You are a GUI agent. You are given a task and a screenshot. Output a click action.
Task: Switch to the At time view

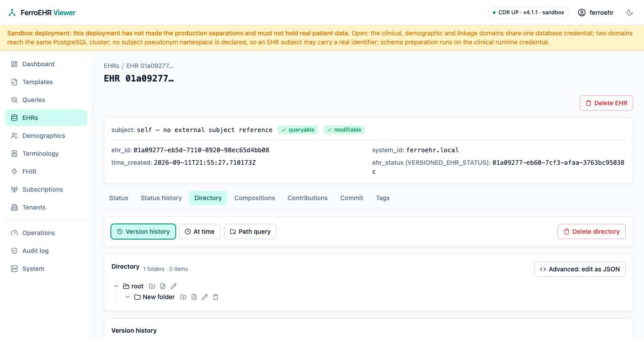click(x=199, y=232)
